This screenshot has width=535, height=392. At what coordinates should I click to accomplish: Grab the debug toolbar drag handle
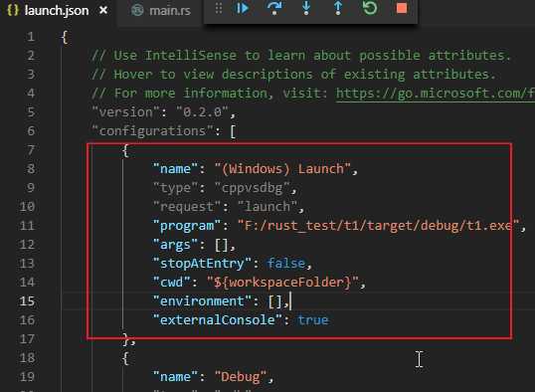219,8
